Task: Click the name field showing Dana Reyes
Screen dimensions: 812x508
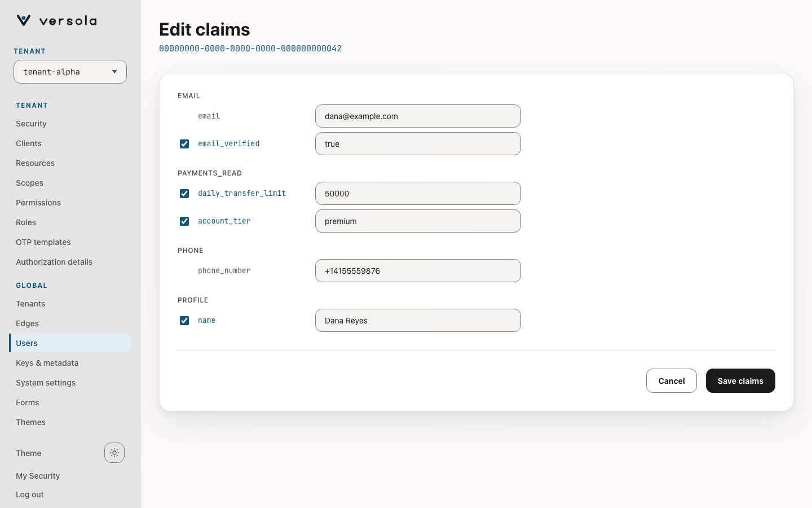Action: point(418,321)
